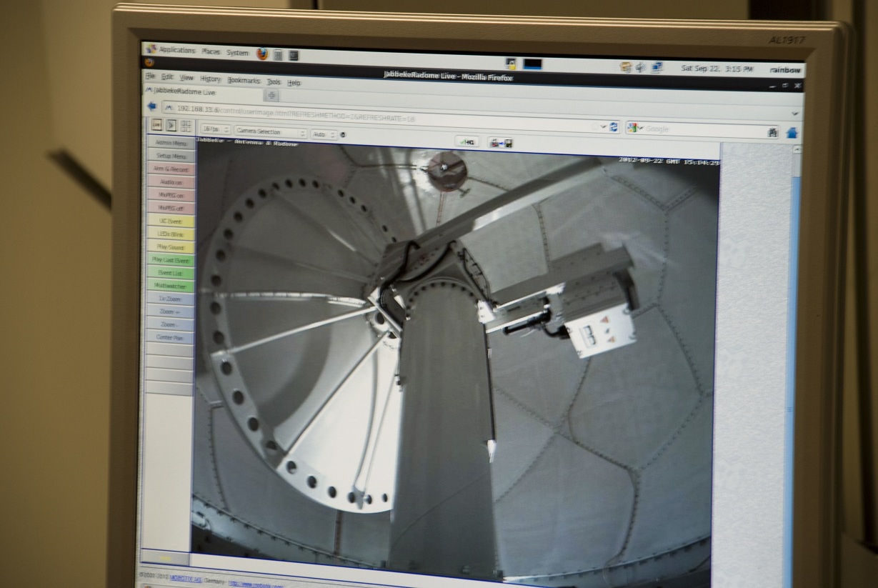Image resolution: width=878 pixels, height=588 pixels.
Task: Change the 16 fps frame rate dropdown
Action: click(216, 129)
